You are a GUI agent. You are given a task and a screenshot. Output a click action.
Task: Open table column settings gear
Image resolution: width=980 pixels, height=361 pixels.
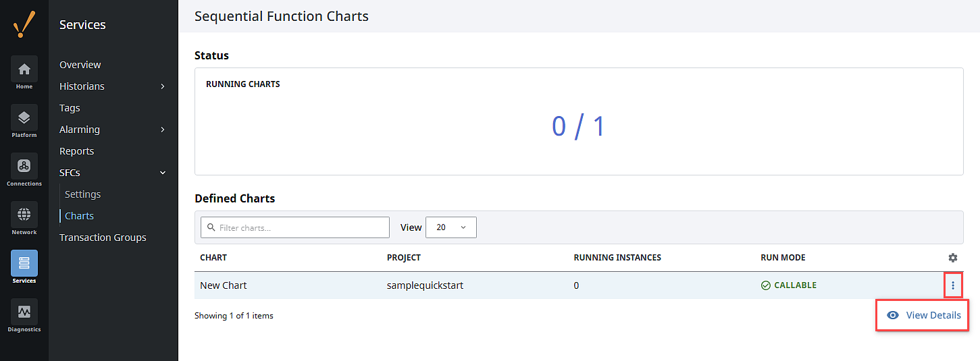tap(953, 258)
